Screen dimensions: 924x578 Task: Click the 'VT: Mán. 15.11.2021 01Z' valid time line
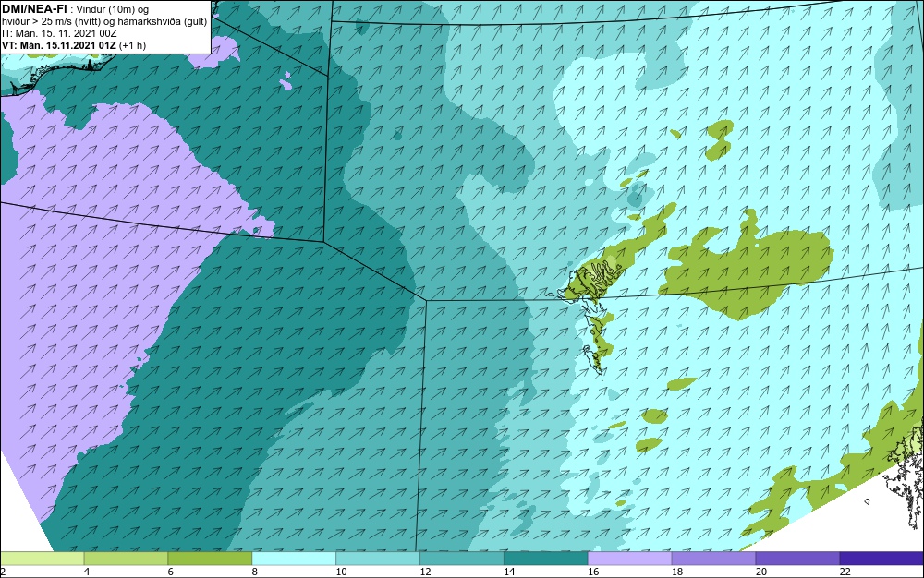point(59,45)
